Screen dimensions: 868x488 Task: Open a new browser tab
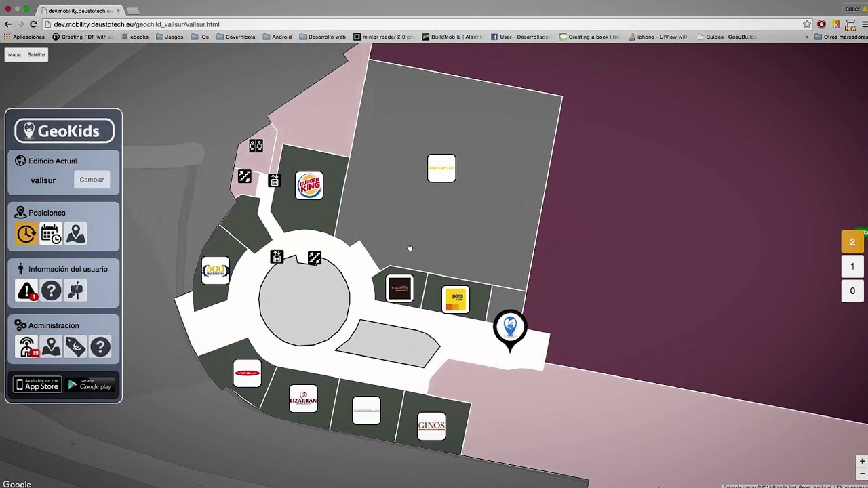pyautogui.click(x=133, y=11)
